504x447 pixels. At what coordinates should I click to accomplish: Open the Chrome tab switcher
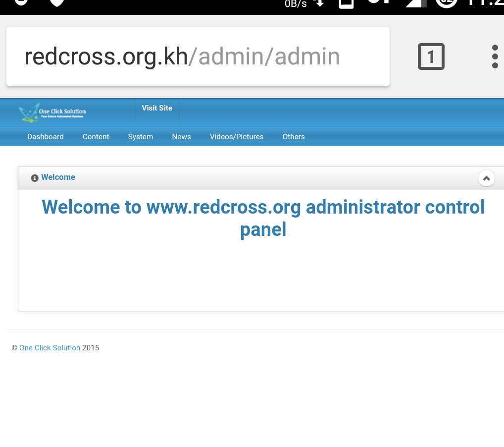pyautogui.click(x=430, y=56)
